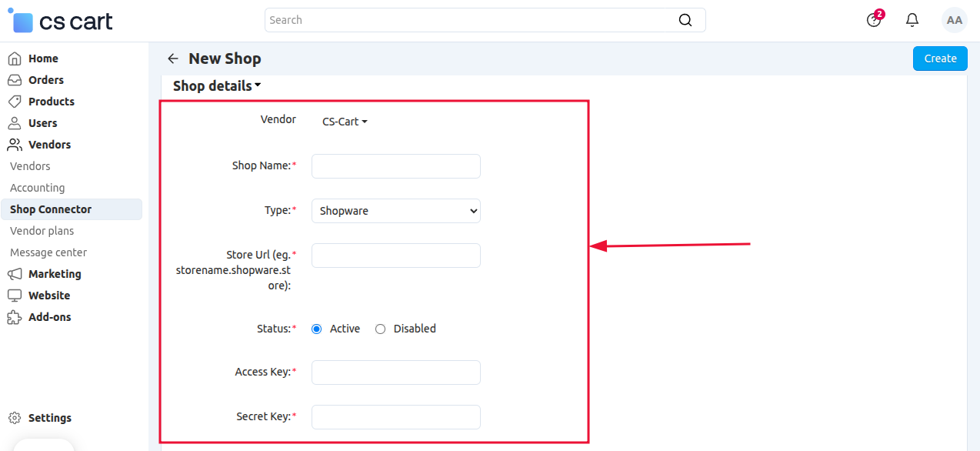980x451 pixels.
Task: Click the Settings gear icon
Action: (x=13, y=417)
